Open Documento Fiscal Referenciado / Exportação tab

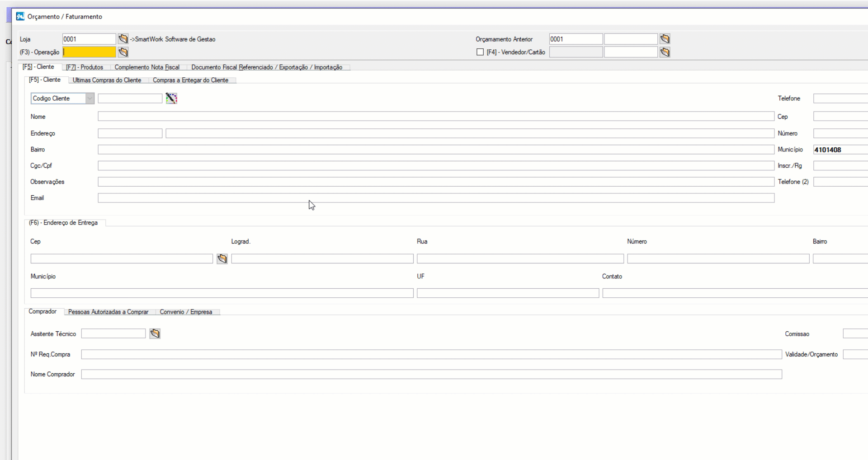(267, 67)
